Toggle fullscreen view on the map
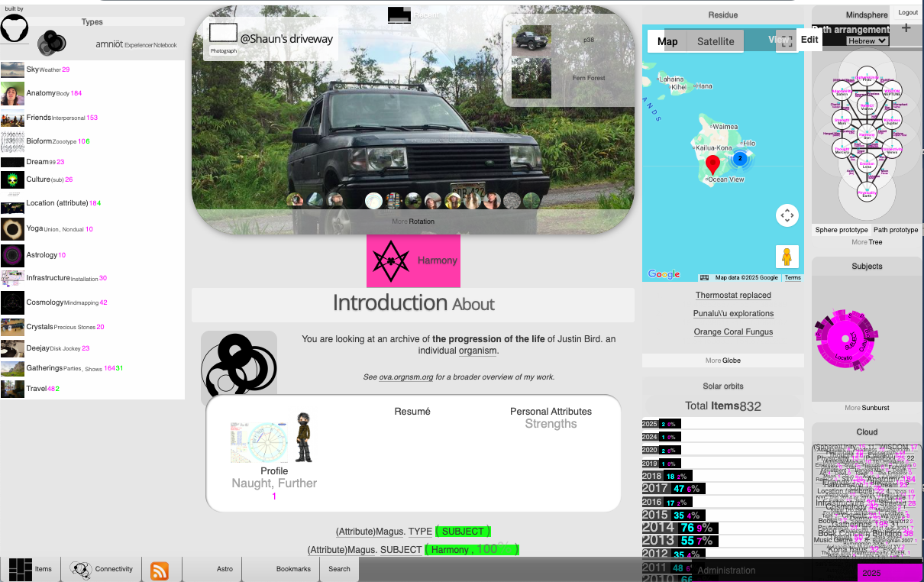924x582 pixels. (787, 42)
